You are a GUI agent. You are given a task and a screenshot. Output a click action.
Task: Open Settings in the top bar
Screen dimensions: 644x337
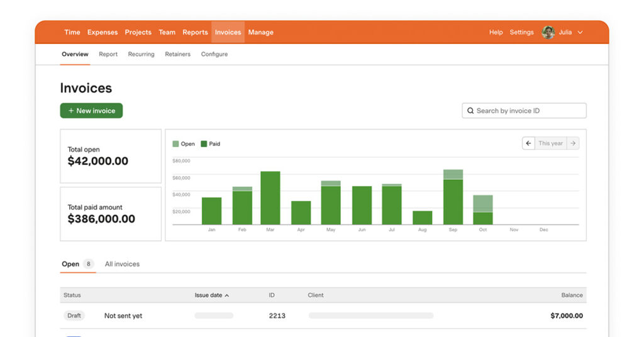(521, 33)
